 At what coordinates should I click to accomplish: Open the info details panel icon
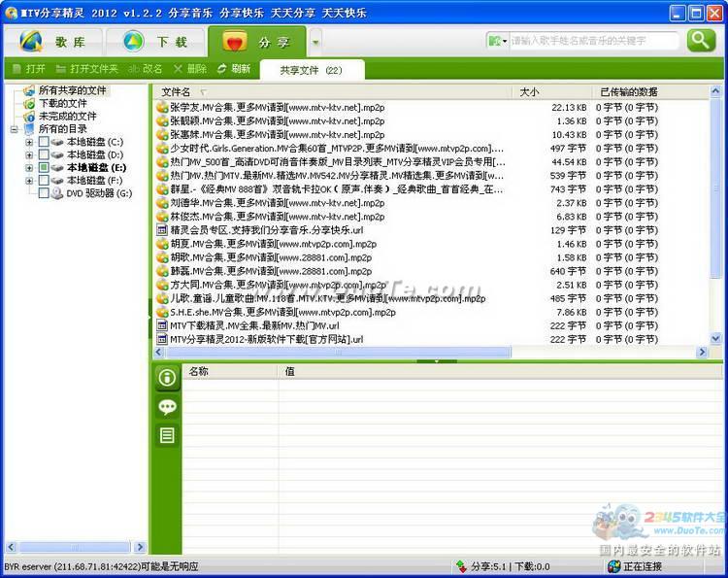pos(167,377)
